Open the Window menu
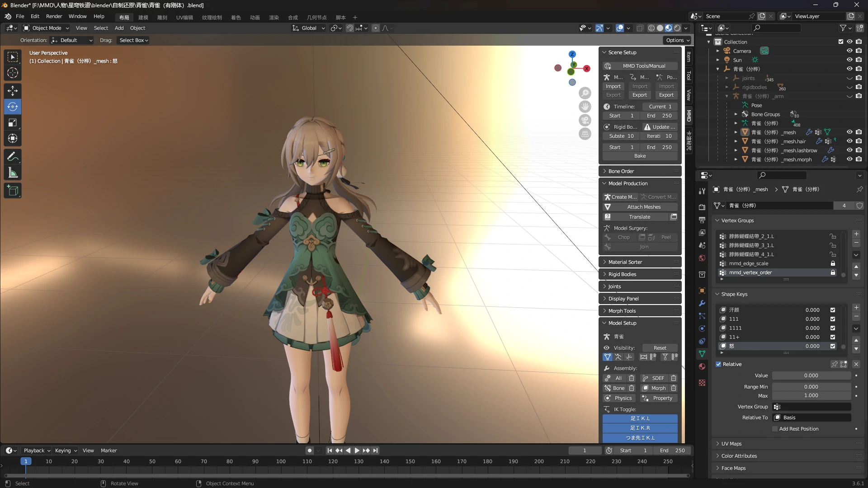 [77, 16]
